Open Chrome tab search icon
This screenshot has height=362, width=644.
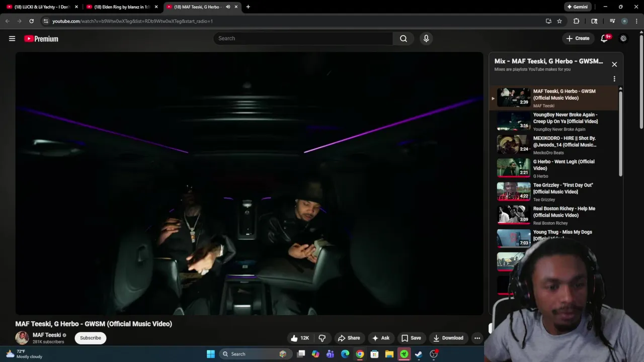(x=594, y=21)
